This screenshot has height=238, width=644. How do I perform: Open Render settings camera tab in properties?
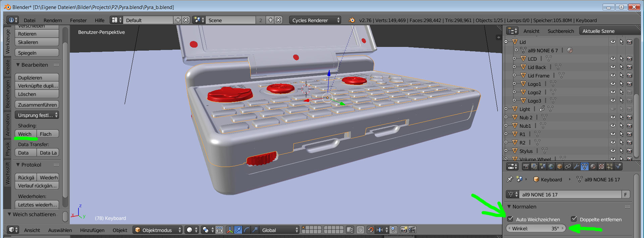[526, 166]
